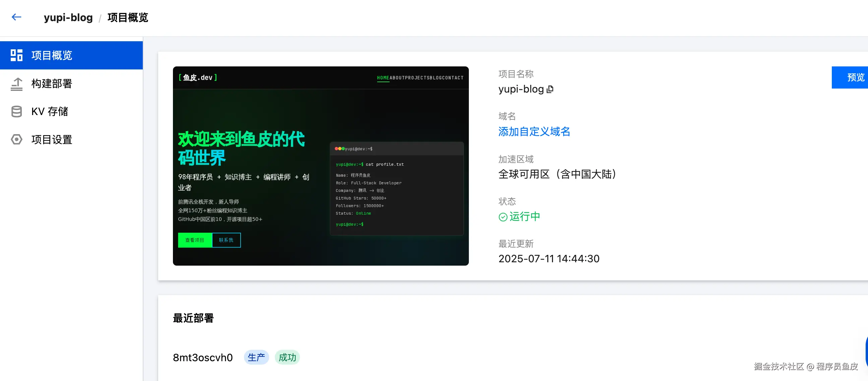Open 项目概览 in the sidebar

tap(52, 55)
